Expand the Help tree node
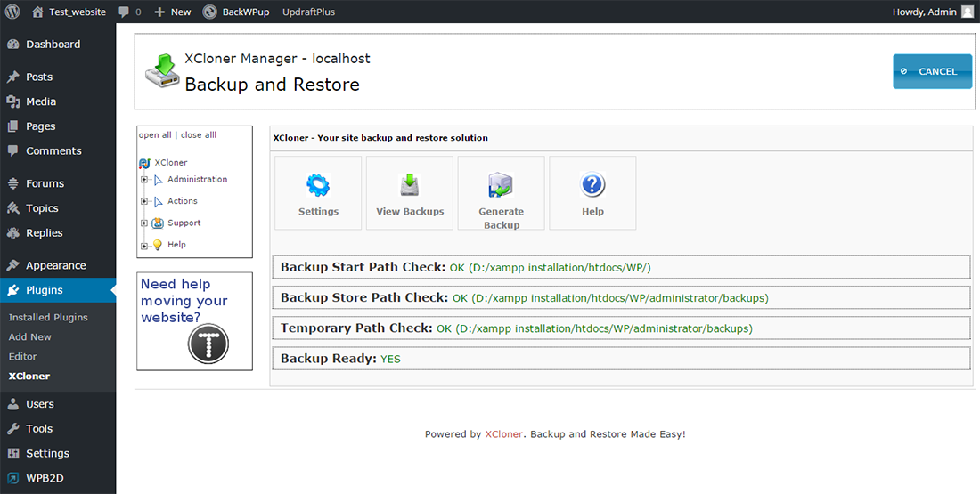 click(144, 246)
